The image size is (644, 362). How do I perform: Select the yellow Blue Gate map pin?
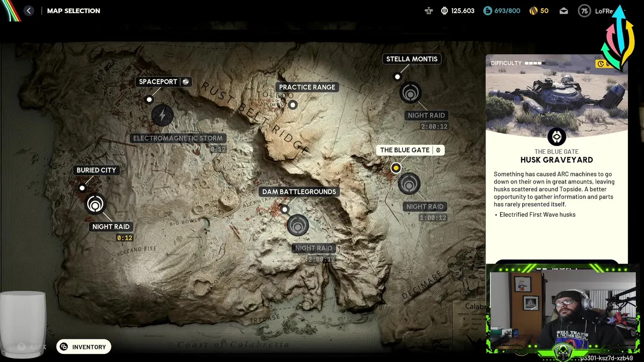[x=396, y=168]
